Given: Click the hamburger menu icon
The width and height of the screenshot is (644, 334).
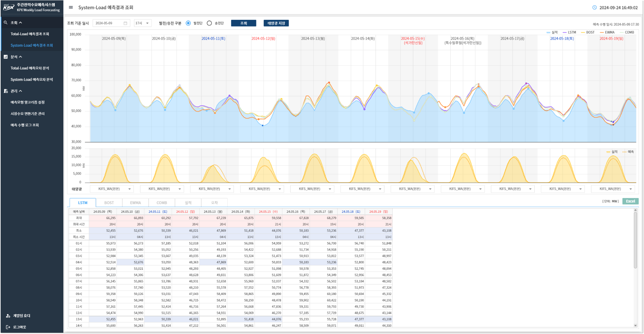Looking at the screenshot, I should (x=71, y=7).
